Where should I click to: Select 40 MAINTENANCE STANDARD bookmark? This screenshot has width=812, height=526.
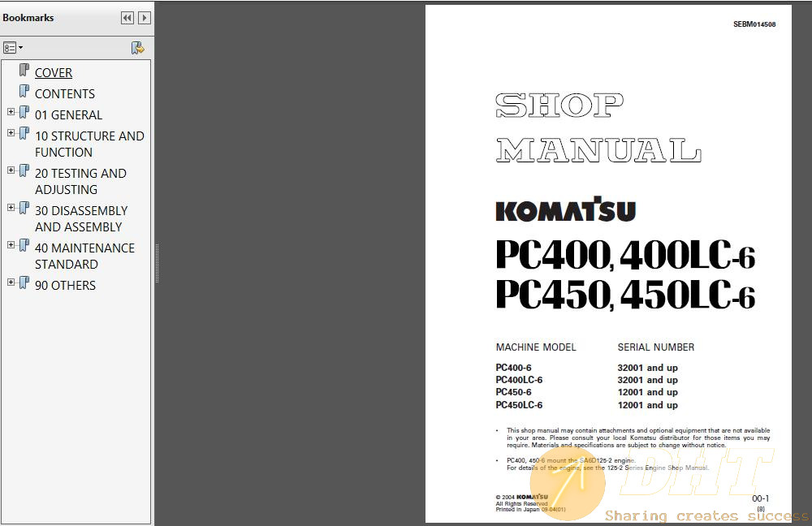point(85,256)
